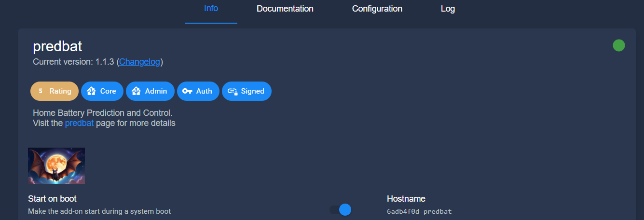Click the predbat add-on title
Image resolution: width=644 pixels, height=220 pixels.
pos(57,46)
